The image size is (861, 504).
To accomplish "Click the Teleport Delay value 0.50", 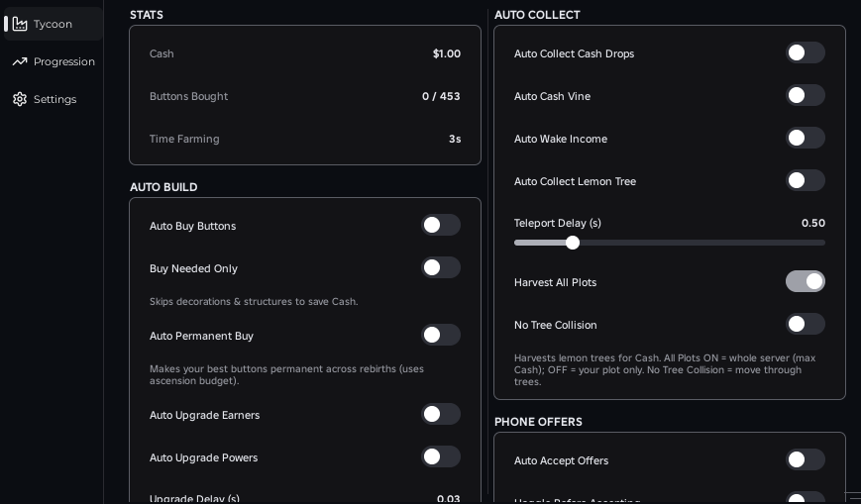I will (x=813, y=223).
